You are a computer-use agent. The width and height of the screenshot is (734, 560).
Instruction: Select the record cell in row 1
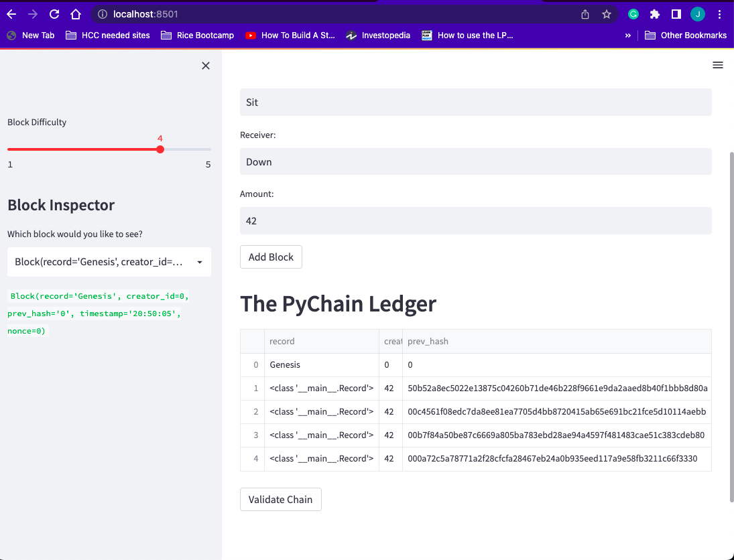click(x=322, y=389)
